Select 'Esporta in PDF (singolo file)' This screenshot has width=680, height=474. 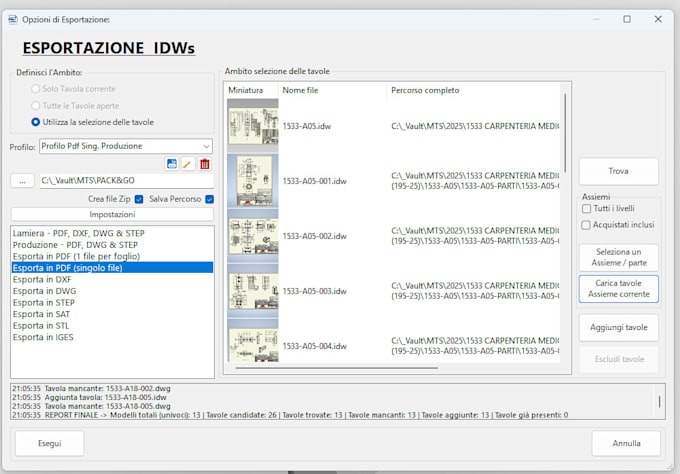pos(112,268)
